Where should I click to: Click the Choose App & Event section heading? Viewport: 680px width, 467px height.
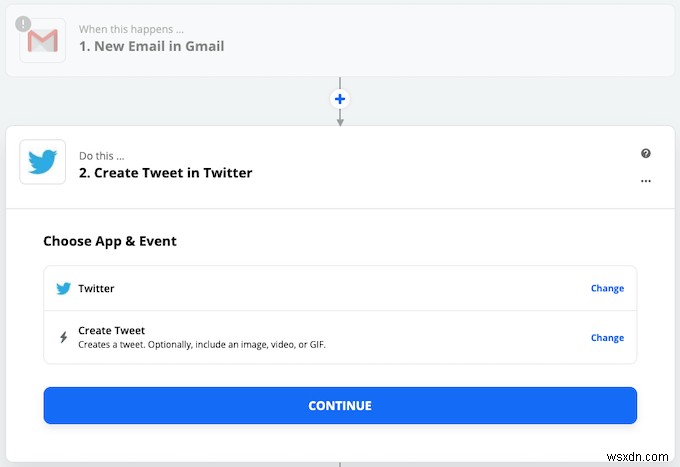[x=110, y=241]
